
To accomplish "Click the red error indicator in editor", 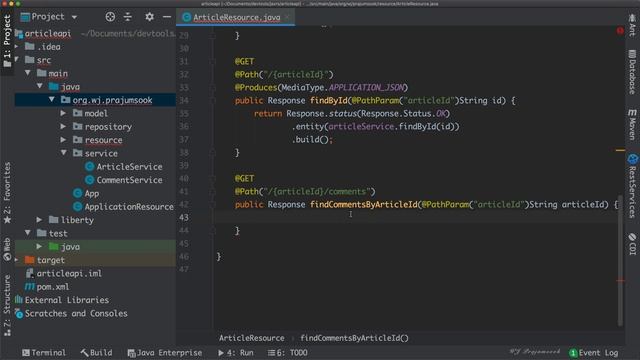I will click(620, 31).
